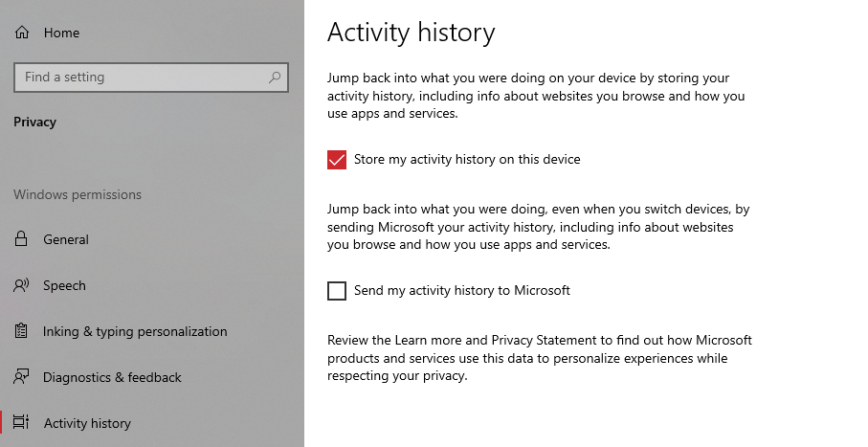Navigate to Diagnostics & feedback
The height and width of the screenshot is (447, 868).
tap(112, 377)
